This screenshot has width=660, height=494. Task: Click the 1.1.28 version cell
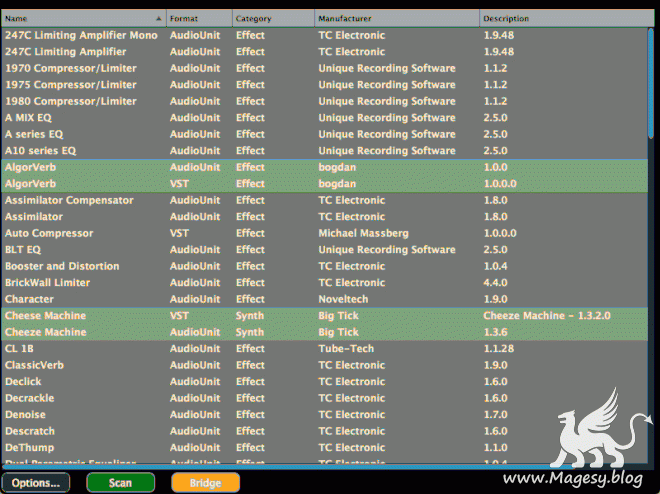[498, 348]
